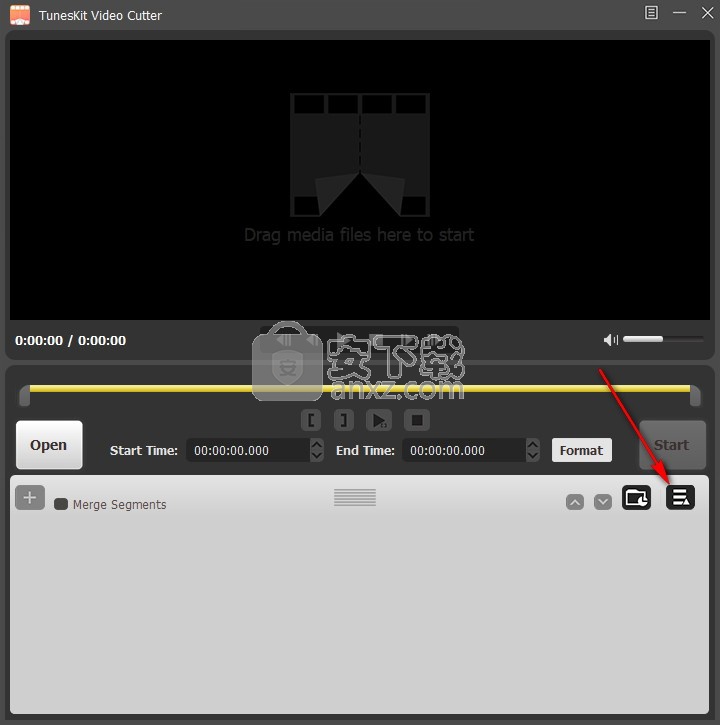Click the Open button
Image resolution: width=720 pixels, height=725 pixels.
pyautogui.click(x=49, y=445)
